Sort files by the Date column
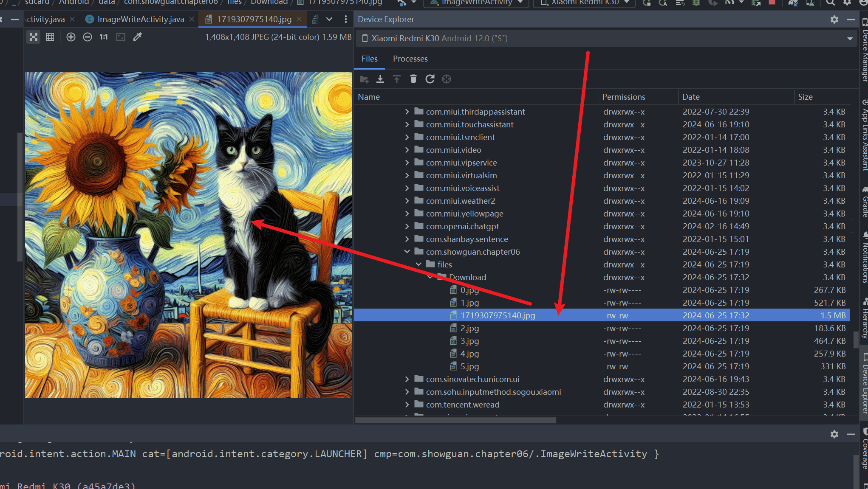Viewport: 868px width, 489px height. (x=691, y=97)
